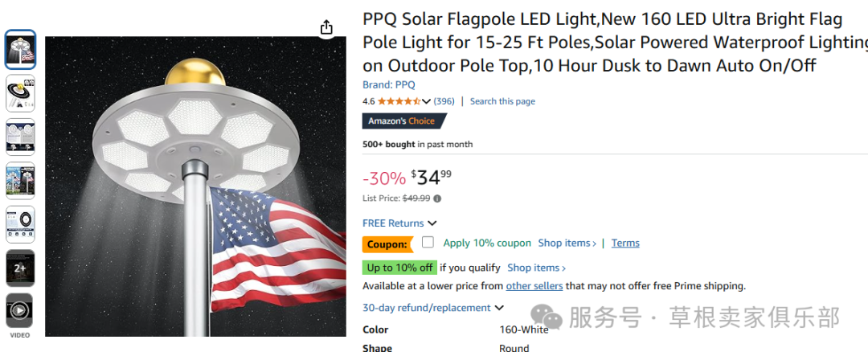
Task: Click the coupon Terms link
Action: click(x=625, y=243)
